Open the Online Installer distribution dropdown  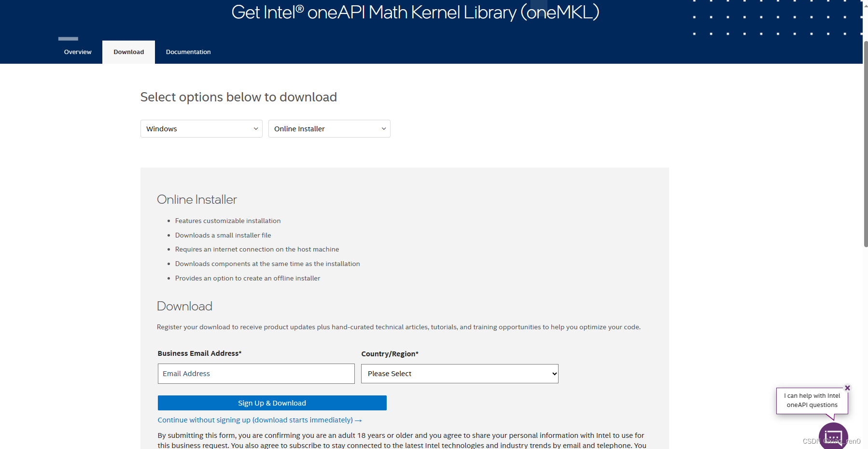click(x=329, y=128)
